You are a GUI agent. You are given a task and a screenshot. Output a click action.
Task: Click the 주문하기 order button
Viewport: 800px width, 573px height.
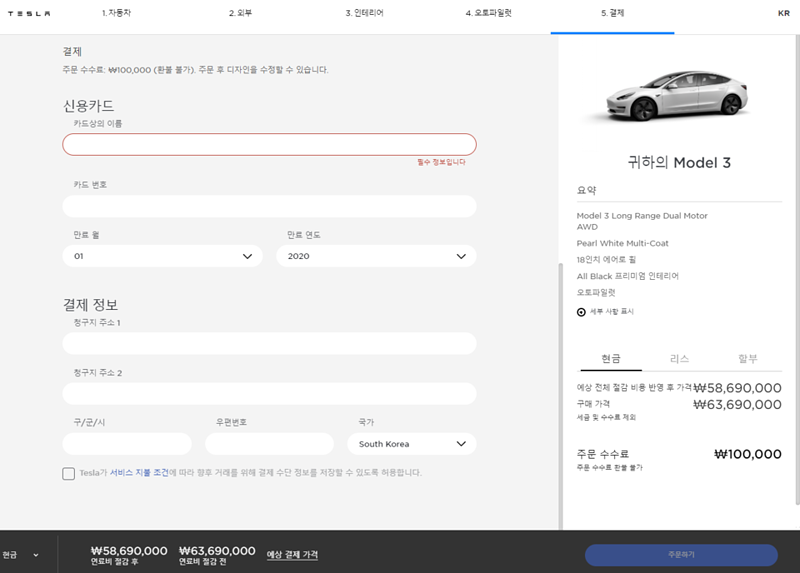tap(681, 555)
